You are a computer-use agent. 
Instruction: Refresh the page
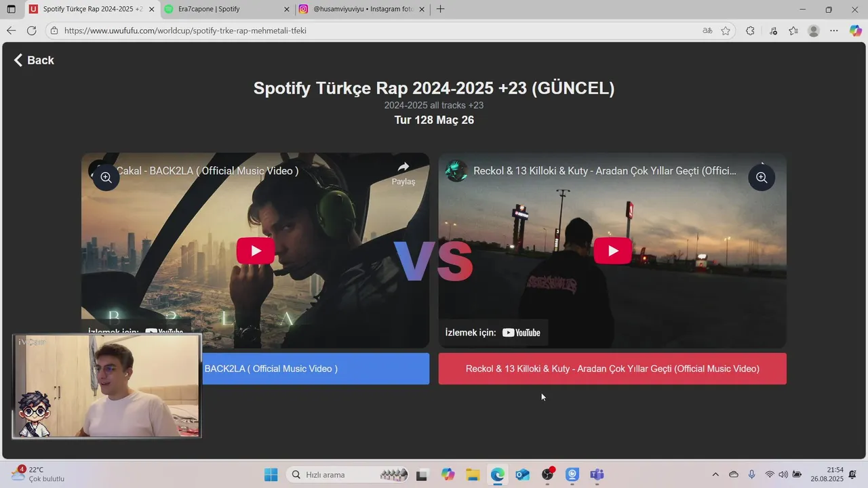click(x=31, y=30)
